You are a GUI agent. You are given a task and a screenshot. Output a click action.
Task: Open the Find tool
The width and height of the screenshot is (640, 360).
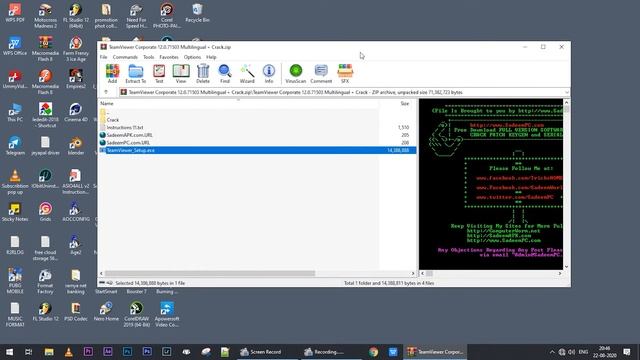tap(225, 74)
